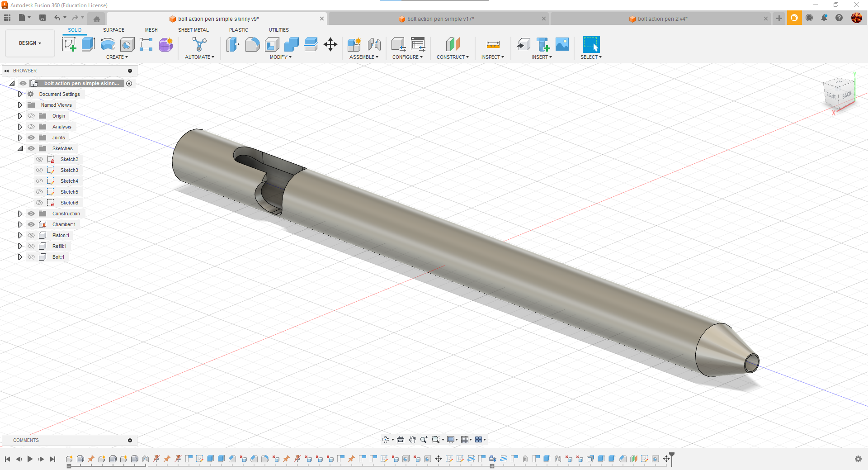Select the Shell tool icon
868x470 pixels.
click(272, 44)
